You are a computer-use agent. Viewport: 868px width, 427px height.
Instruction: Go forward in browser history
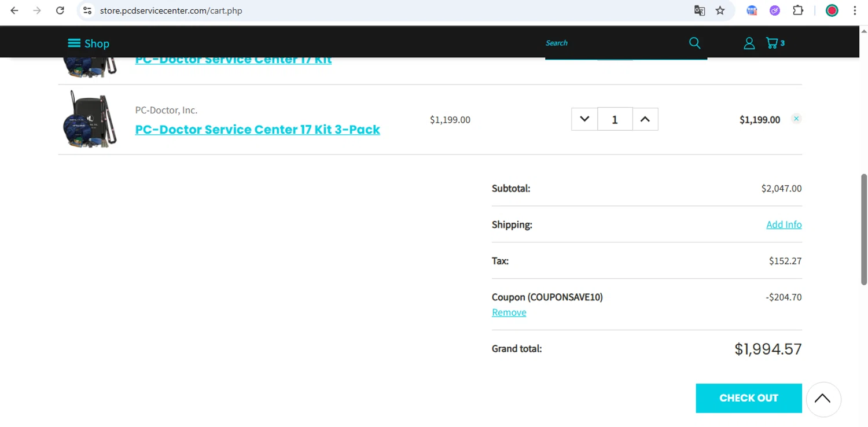(x=37, y=10)
